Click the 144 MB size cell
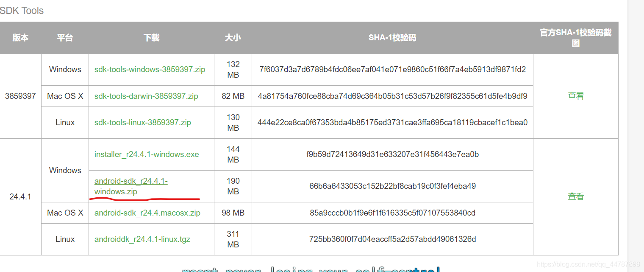The height and width of the screenshot is (272, 644). click(x=233, y=154)
